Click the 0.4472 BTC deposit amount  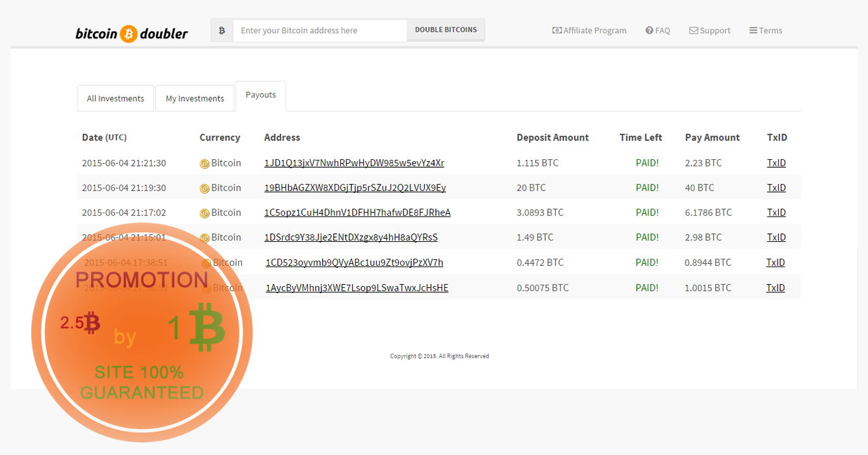(x=540, y=263)
